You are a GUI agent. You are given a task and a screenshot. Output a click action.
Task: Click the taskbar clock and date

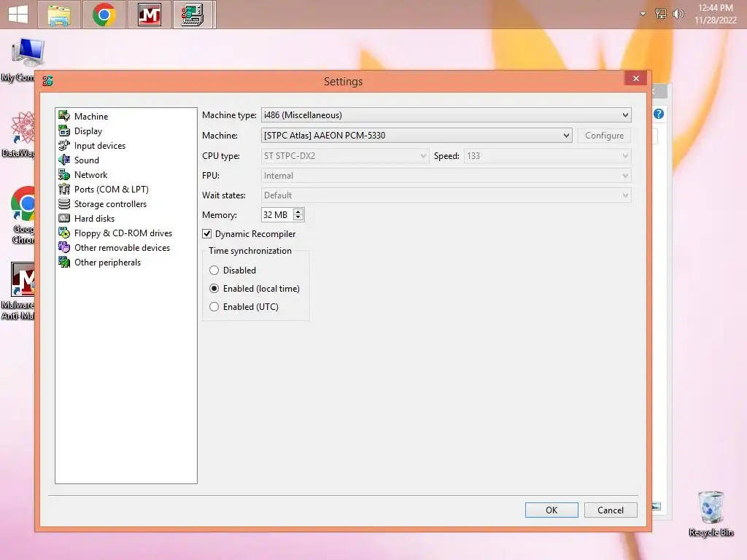(x=715, y=14)
